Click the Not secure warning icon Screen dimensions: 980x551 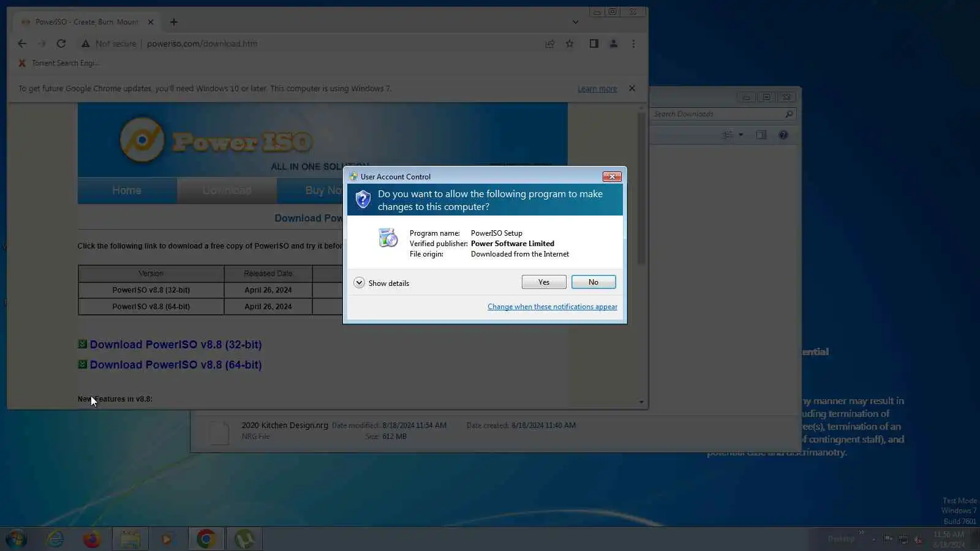tap(86, 43)
